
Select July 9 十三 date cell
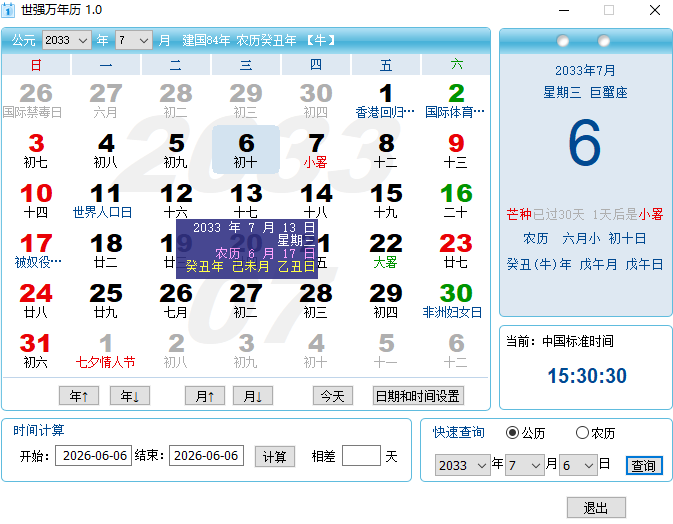pos(455,149)
